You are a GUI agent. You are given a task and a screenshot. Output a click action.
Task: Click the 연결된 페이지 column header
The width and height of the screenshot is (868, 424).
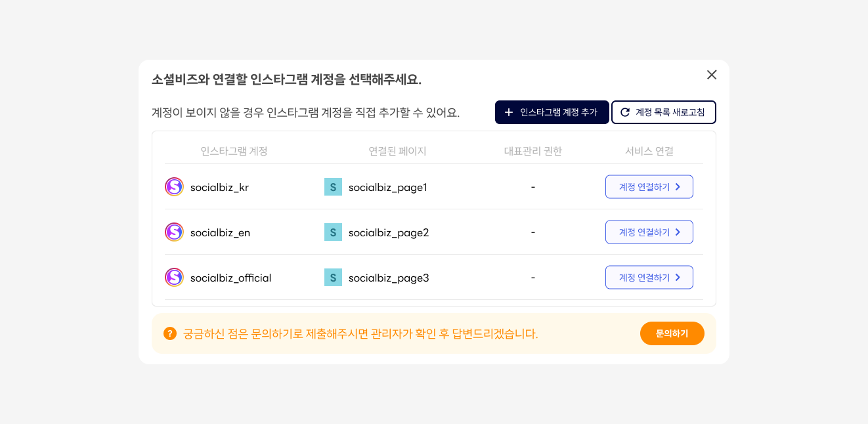click(x=397, y=151)
